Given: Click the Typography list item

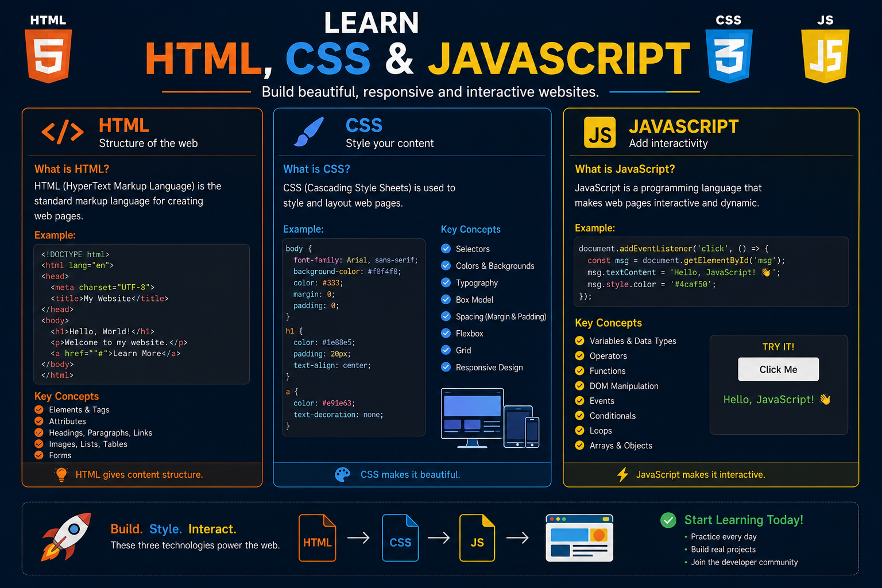Looking at the screenshot, I should point(477,283).
